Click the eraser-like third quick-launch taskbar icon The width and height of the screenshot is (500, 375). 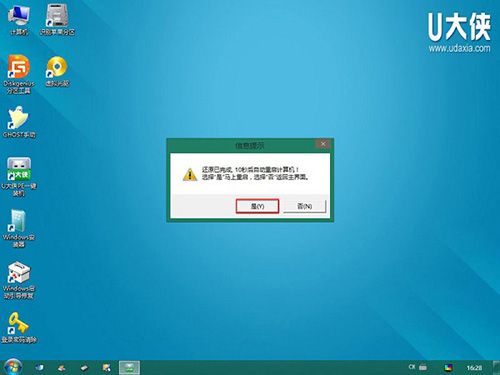(85, 368)
